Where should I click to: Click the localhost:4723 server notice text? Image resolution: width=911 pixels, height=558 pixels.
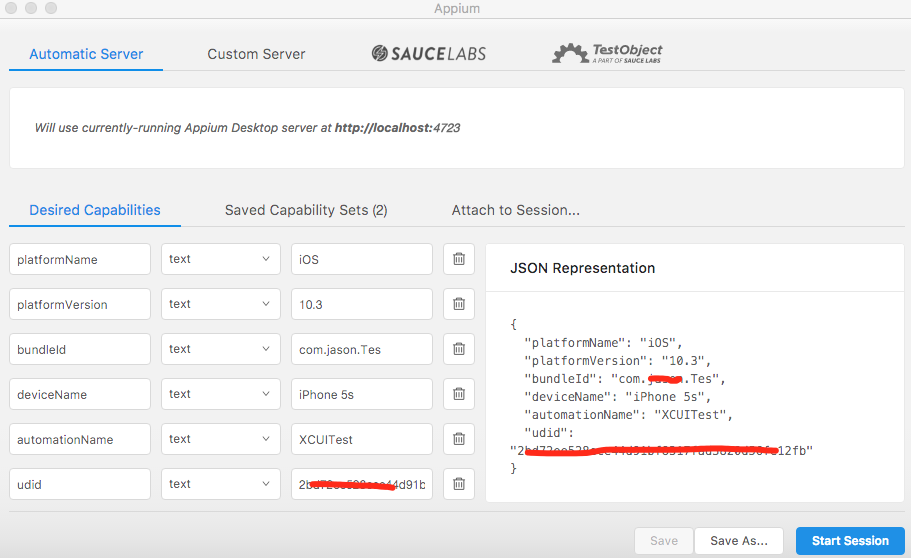click(x=248, y=128)
